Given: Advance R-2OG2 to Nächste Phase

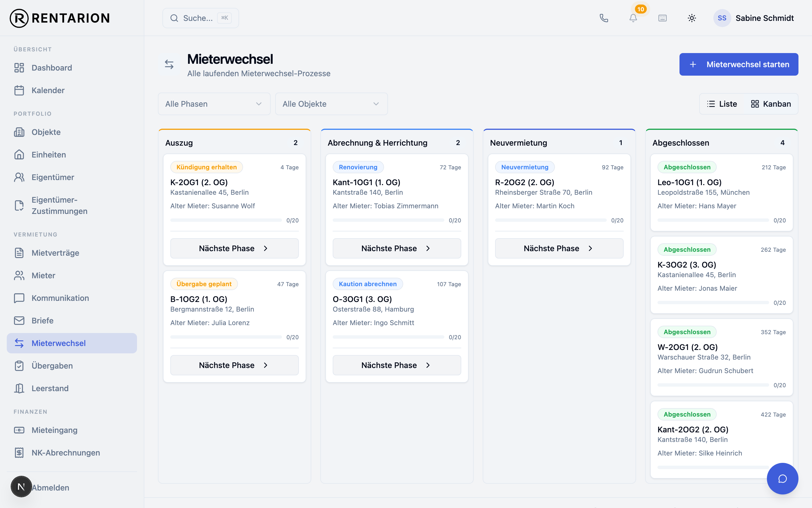Looking at the screenshot, I should 559,248.
